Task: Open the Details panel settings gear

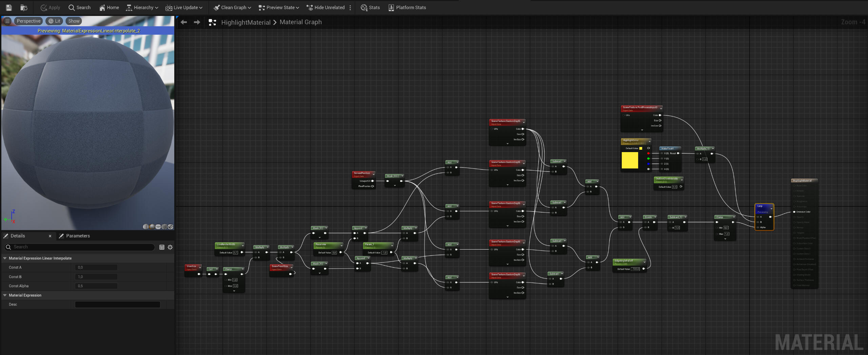Action: click(x=170, y=247)
